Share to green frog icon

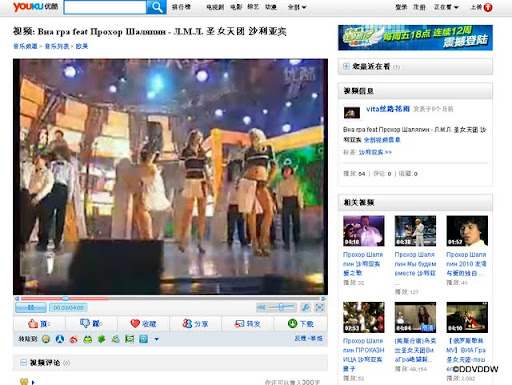click(x=88, y=339)
